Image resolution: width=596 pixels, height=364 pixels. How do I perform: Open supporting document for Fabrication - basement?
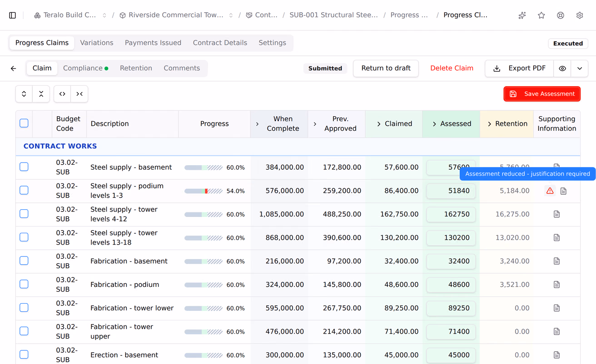(x=557, y=261)
